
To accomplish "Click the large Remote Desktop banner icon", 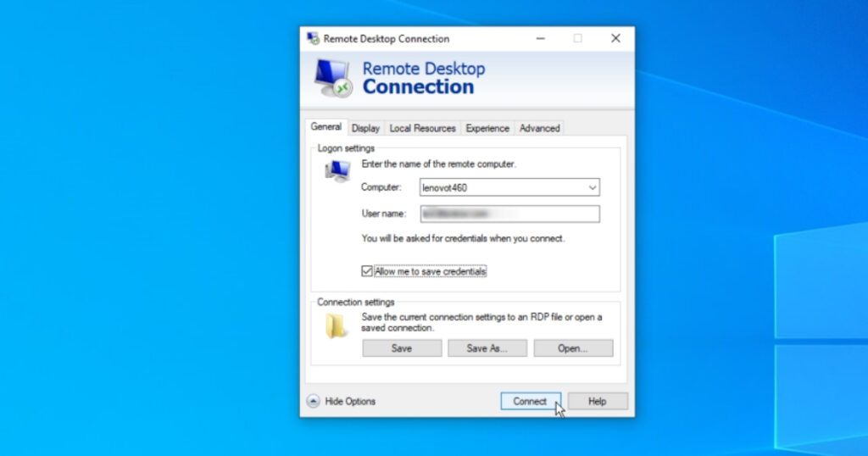I will coord(333,78).
